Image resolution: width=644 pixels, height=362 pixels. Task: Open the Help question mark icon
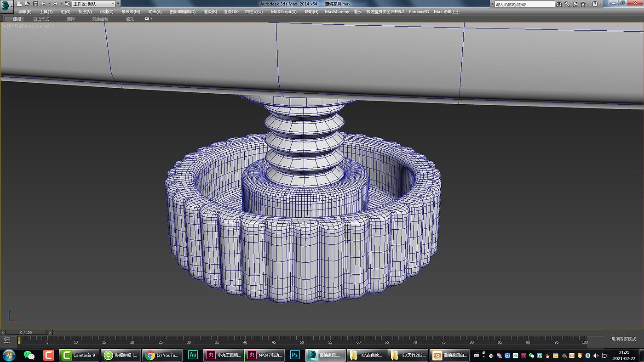coord(594,4)
